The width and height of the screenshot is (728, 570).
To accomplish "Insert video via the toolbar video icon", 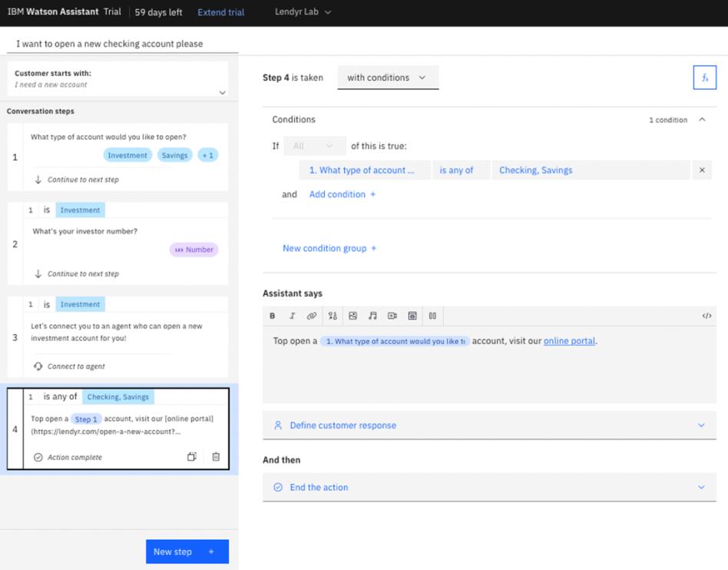I will pyautogui.click(x=392, y=316).
